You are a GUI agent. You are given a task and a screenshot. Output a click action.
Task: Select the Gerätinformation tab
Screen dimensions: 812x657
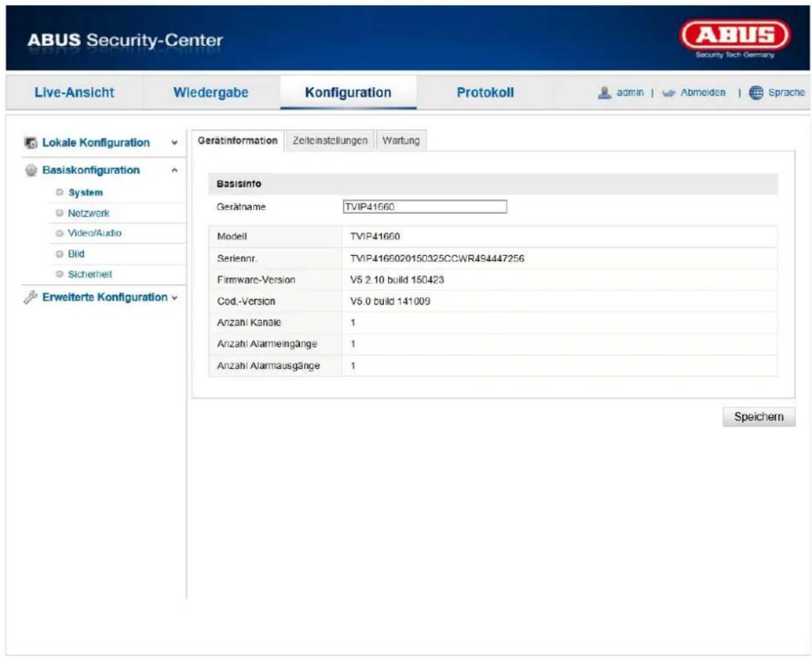238,140
